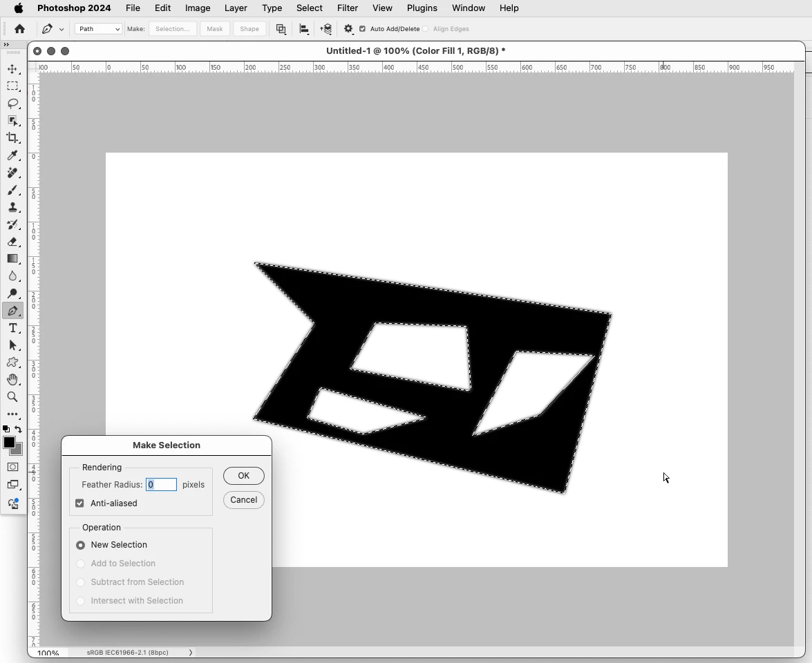Image resolution: width=812 pixels, height=663 pixels.
Task: Choose the New Selection radio option
Action: [x=80, y=545]
